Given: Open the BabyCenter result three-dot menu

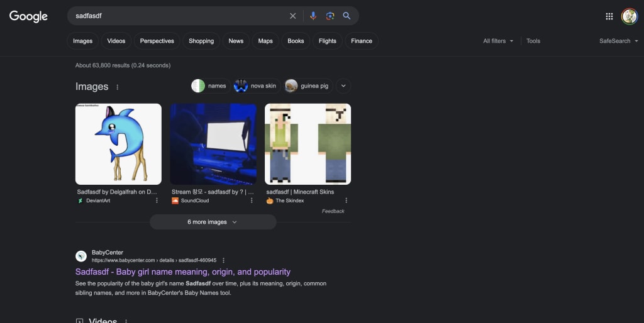Looking at the screenshot, I should coord(223,260).
